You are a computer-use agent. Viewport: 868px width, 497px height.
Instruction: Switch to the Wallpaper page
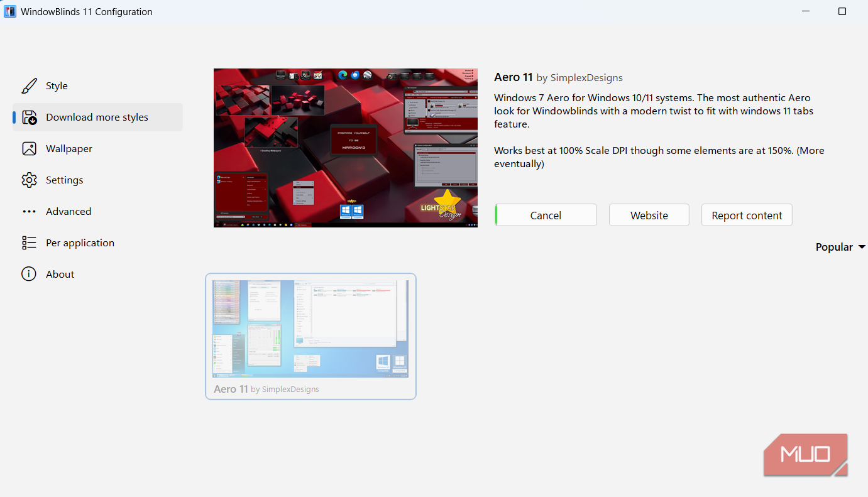point(97,149)
